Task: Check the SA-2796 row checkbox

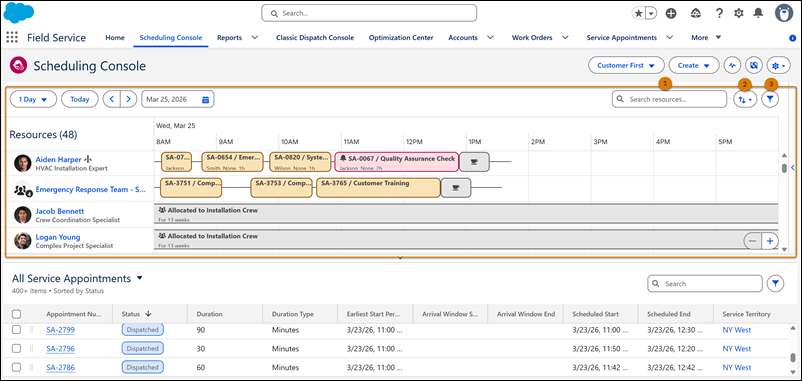Action: pos(16,348)
